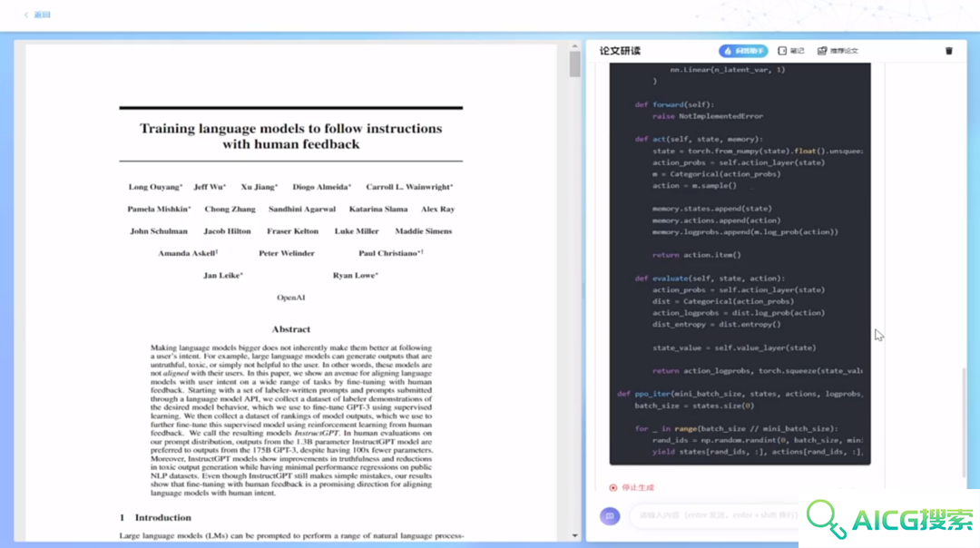Click the purple chat bubble icon
This screenshot has width=980, height=548.
click(x=610, y=516)
